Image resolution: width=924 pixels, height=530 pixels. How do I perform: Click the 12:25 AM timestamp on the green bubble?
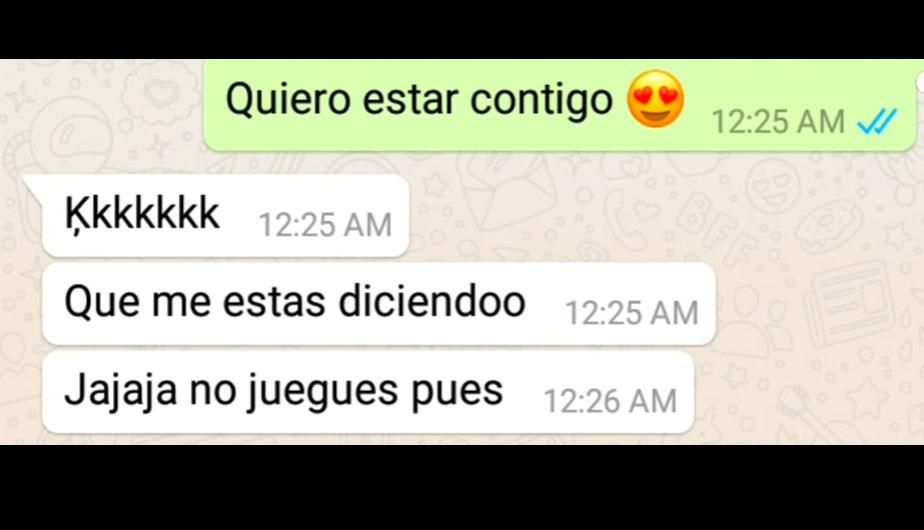pyautogui.click(x=778, y=122)
